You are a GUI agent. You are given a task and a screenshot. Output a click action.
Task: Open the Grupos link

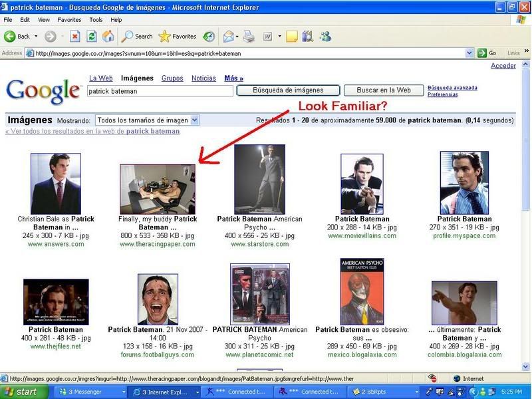point(172,78)
